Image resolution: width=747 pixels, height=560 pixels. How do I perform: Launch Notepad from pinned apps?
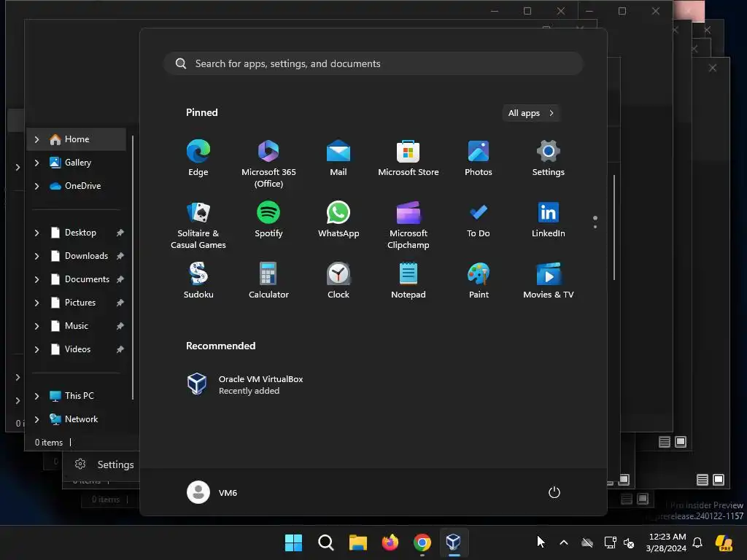pos(409,281)
